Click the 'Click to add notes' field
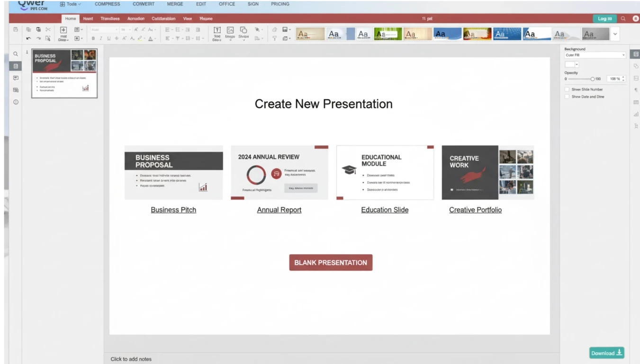This screenshot has height=364, width=640. 131,359
